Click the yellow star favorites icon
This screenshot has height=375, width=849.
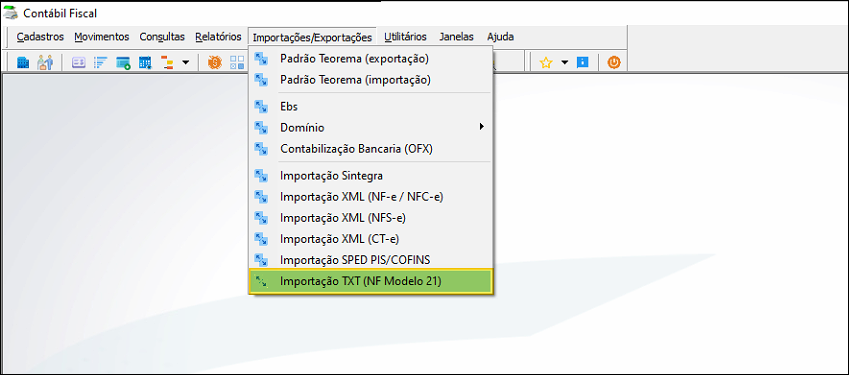(x=546, y=63)
